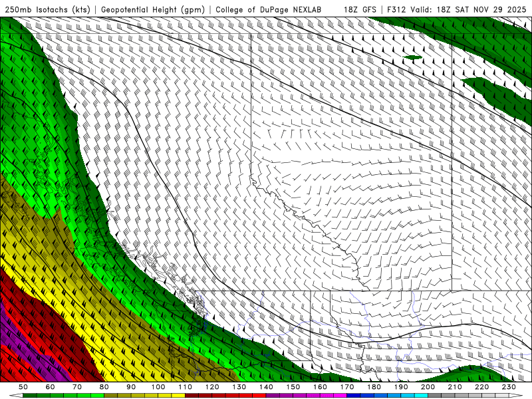
Task: Click the "150" color scale label
Action: 293,387
